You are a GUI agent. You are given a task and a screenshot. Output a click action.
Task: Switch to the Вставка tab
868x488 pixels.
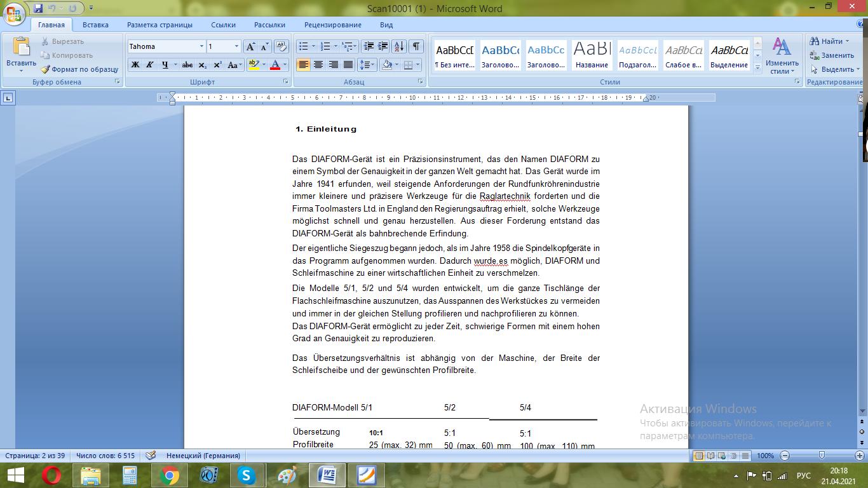(x=95, y=25)
